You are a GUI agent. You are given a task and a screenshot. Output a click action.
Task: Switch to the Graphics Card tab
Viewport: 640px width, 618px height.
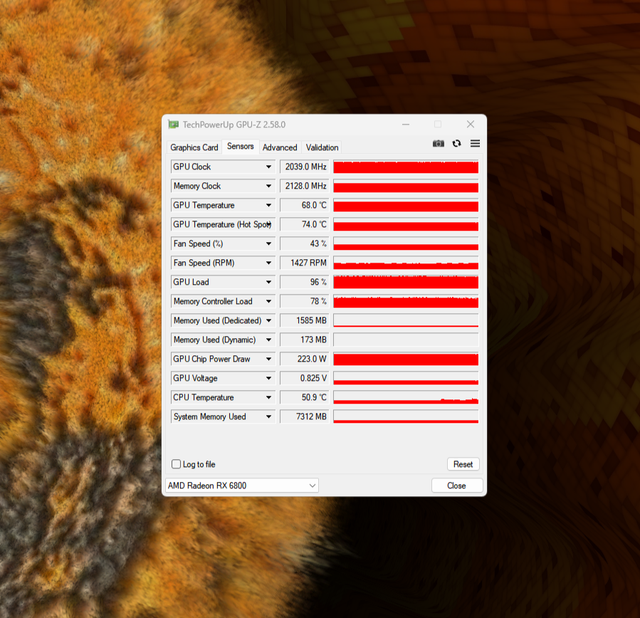pos(194,147)
